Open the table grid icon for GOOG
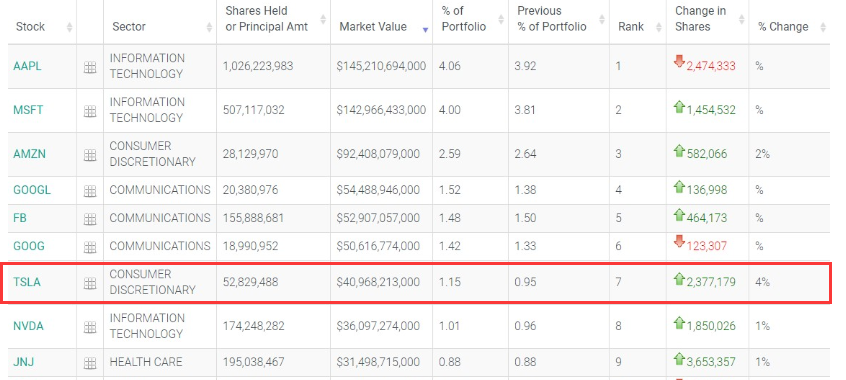846x380 pixels. click(90, 247)
